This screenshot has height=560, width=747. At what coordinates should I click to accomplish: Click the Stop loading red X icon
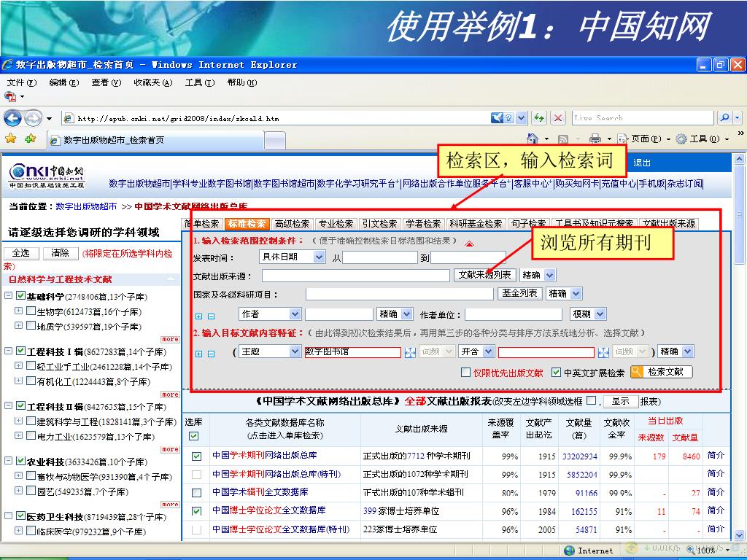(558, 117)
